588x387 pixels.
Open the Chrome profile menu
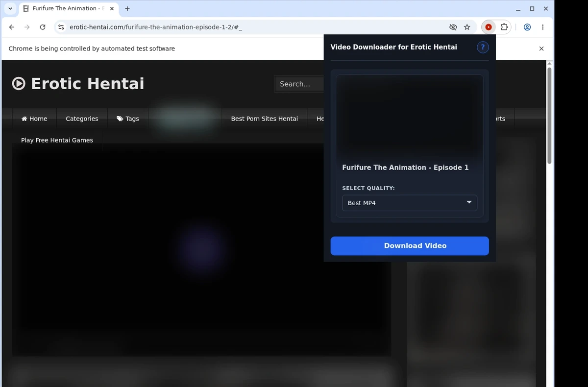(527, 27)
